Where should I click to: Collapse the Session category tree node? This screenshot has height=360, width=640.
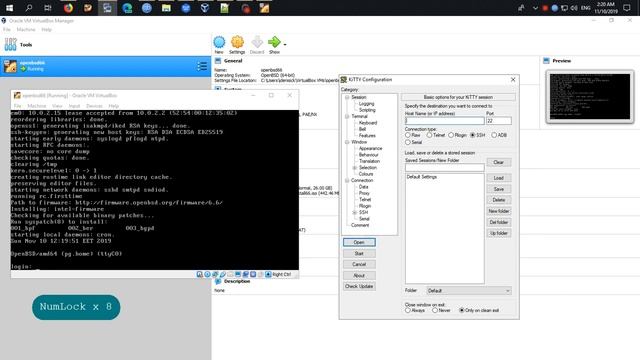(347, 98)
